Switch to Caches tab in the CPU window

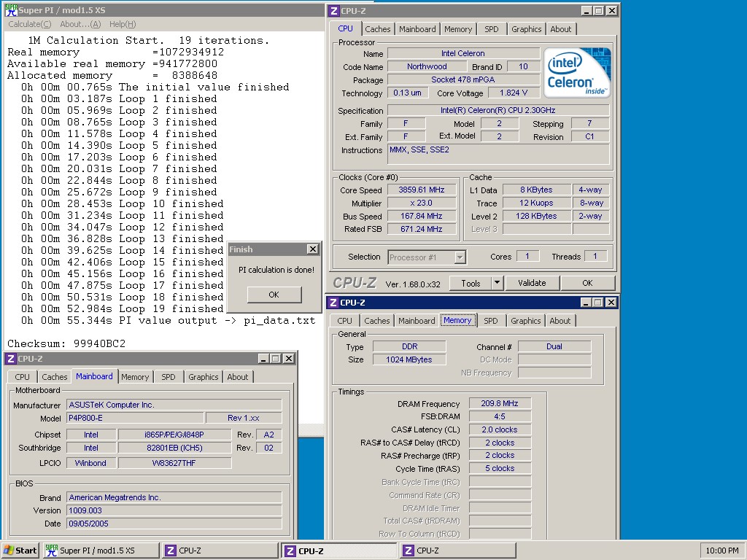point(378,29)
